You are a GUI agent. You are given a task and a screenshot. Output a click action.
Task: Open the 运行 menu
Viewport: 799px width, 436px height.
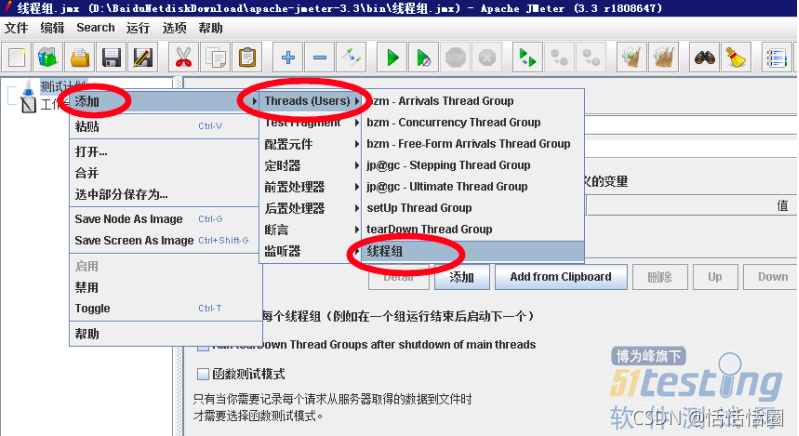click(x=138, y=28)
